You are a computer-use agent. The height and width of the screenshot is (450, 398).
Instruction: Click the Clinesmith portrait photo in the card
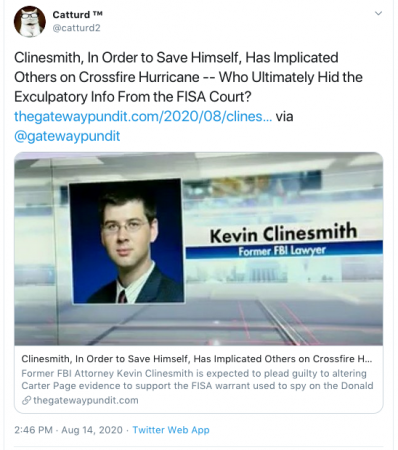click(x=127, y=241)
